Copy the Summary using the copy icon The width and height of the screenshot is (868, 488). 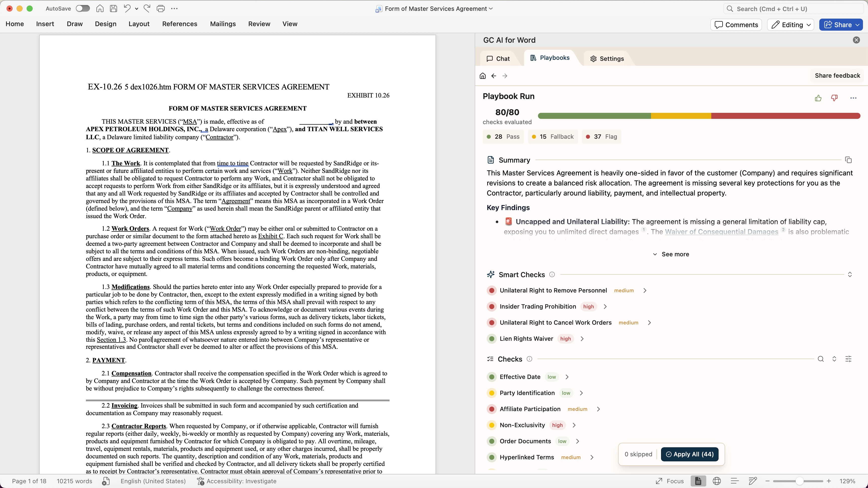848,160
